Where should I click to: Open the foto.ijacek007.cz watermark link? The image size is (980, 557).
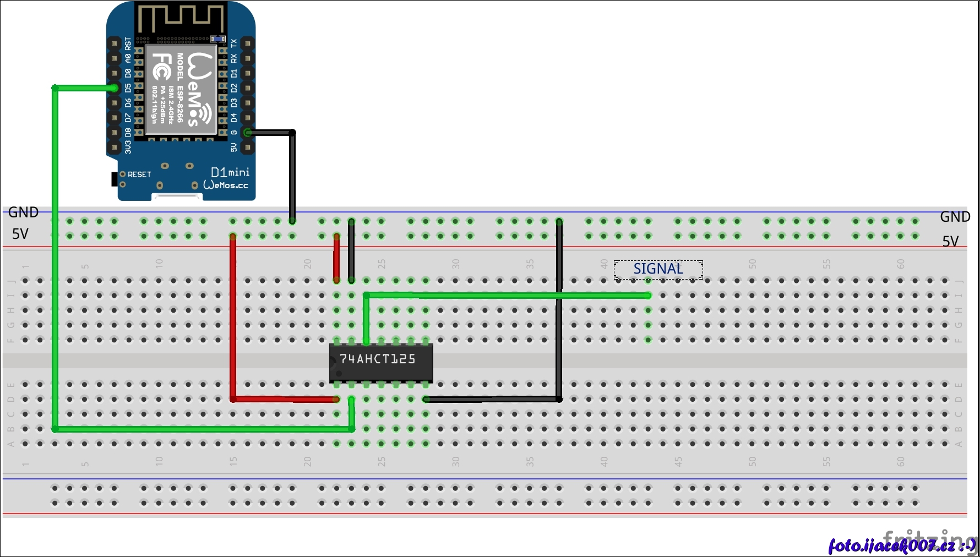click(901, 545)
